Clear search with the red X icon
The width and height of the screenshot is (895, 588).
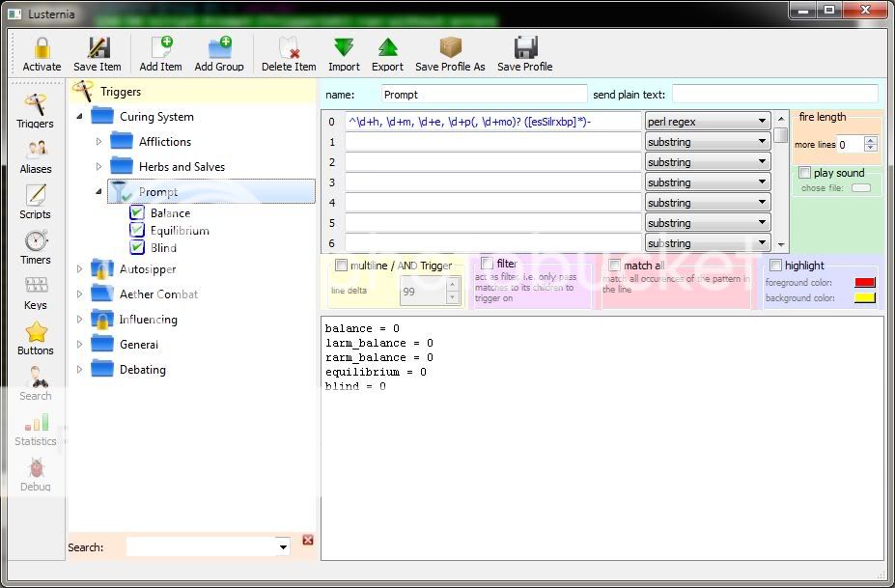pos(308,540)
